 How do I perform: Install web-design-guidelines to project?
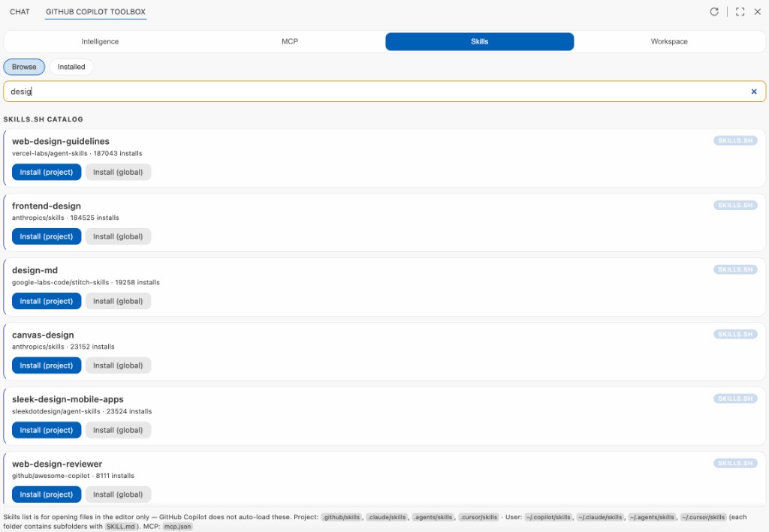[x=47, y=172]
